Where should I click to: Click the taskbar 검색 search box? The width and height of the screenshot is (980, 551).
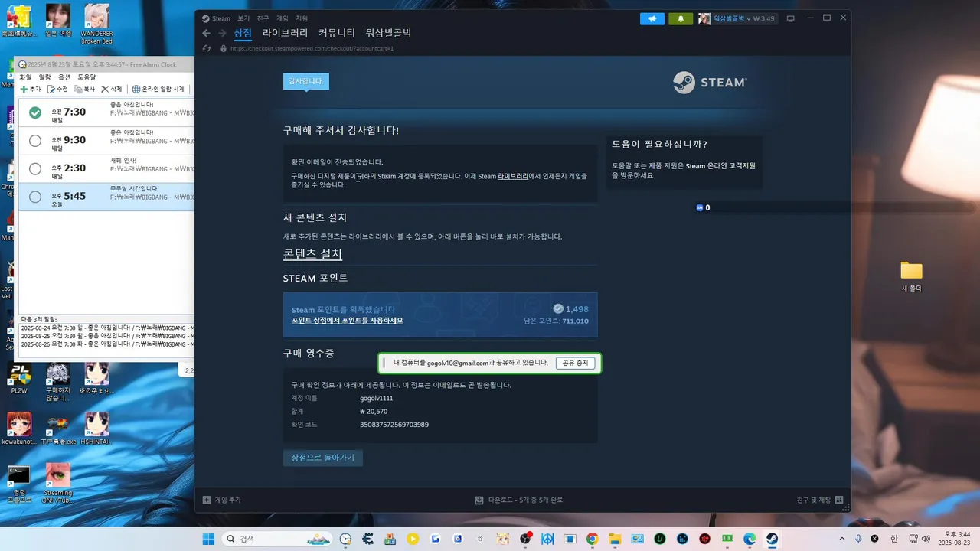[x=277, y=539]
